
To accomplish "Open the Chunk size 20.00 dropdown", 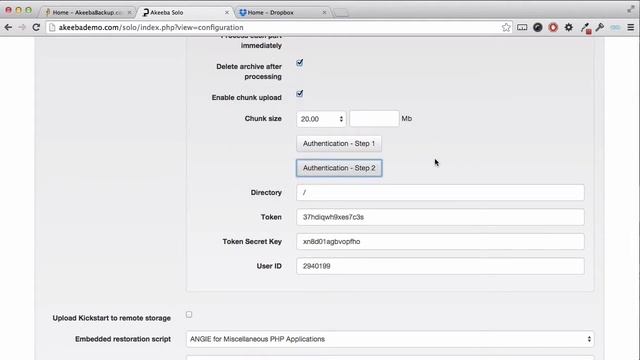I will (x=321, y=119).
